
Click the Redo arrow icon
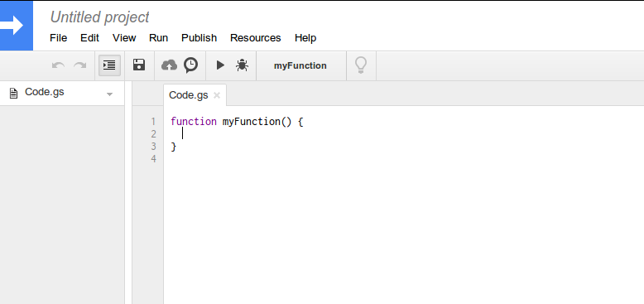pos(80,65)
